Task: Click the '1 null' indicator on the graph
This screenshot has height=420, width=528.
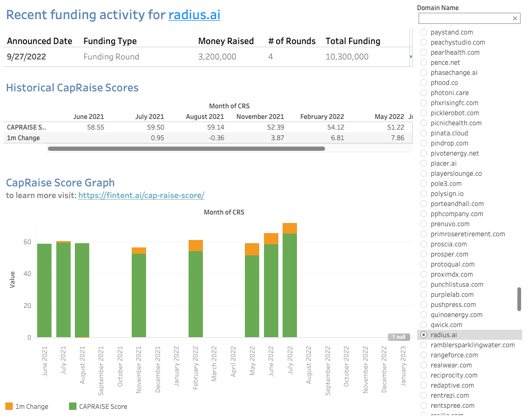Action: tap(398, 337)
